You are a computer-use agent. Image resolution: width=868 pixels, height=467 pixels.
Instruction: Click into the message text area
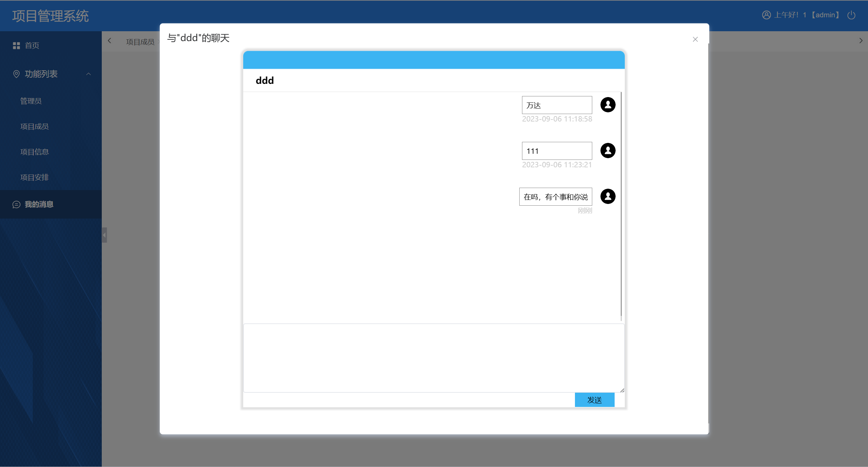pos(433,358)
